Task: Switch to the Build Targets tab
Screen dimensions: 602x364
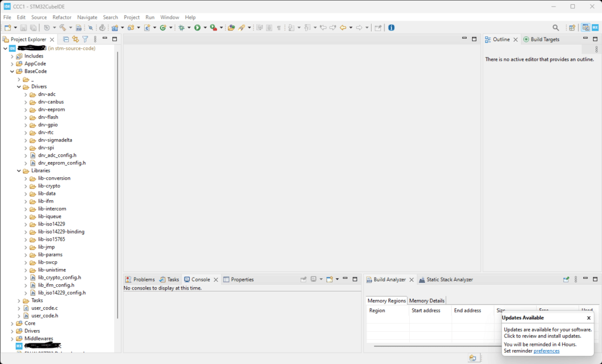Action: (x=541, y=39)
